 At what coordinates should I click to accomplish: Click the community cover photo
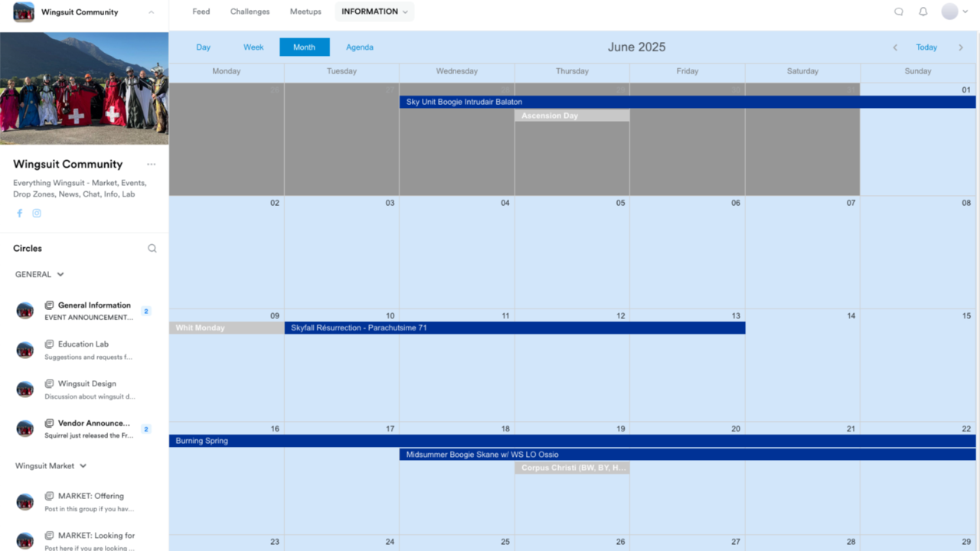pos(84,88)
